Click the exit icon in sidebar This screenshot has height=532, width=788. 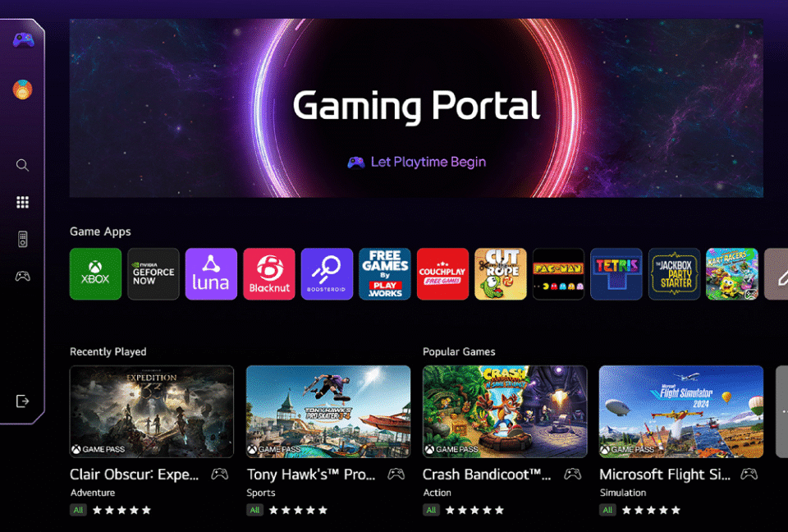(22, 401)
